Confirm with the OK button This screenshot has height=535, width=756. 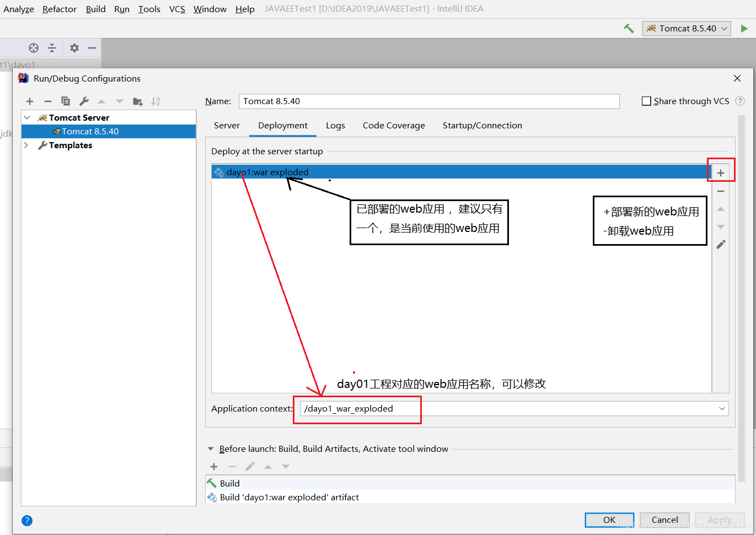point(609,520)
